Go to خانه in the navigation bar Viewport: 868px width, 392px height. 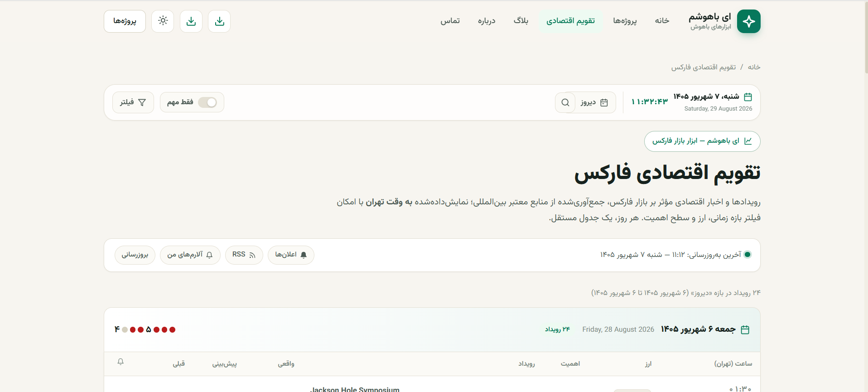pyautogui.click(x=662, y=21)
